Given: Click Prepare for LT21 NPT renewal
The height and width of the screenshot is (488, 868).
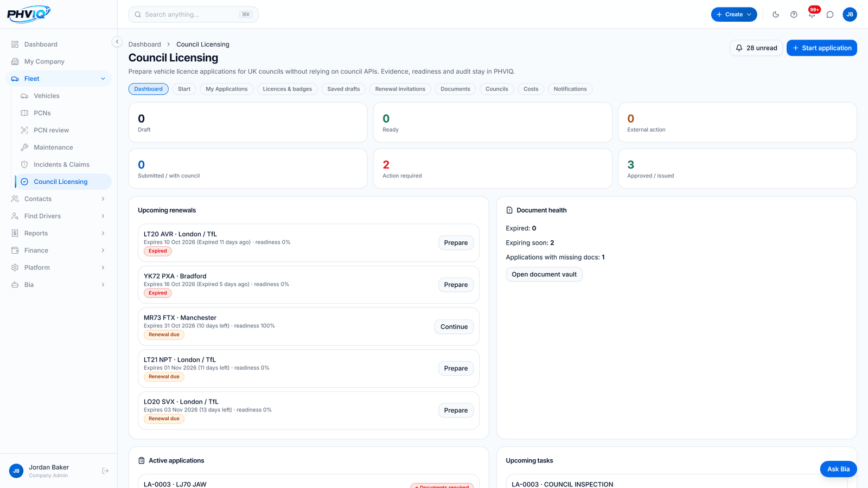Looking at the screenshot, I should 456,368.
